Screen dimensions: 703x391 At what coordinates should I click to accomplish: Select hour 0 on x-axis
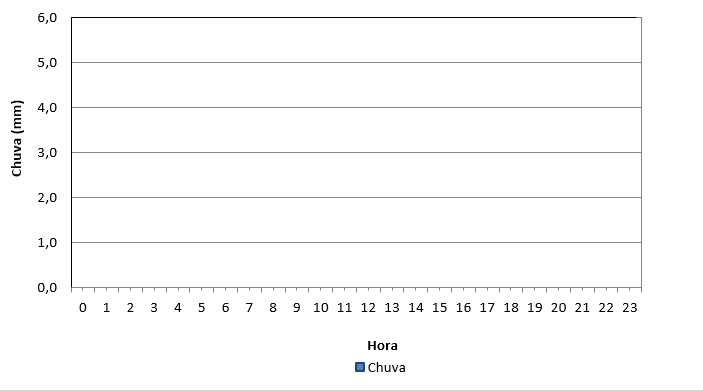82,308
